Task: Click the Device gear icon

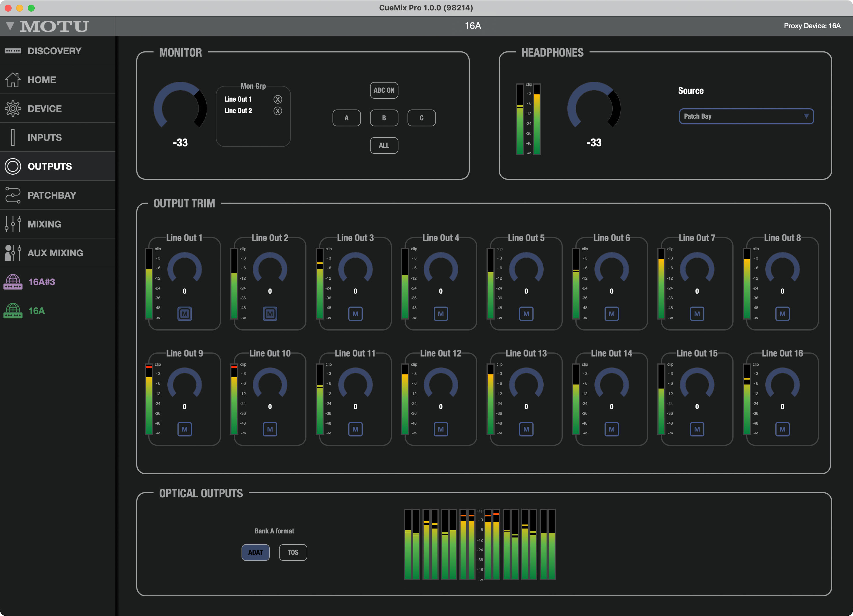Action: click(x=13, y=108)
